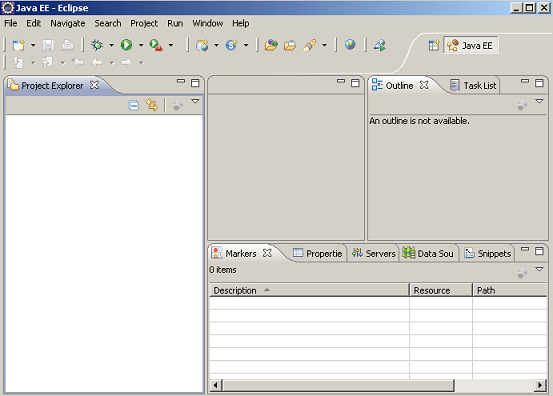Open the External Tools dropdown arrow
This screenshot has height=396, width=553.
tap(171, 45)
